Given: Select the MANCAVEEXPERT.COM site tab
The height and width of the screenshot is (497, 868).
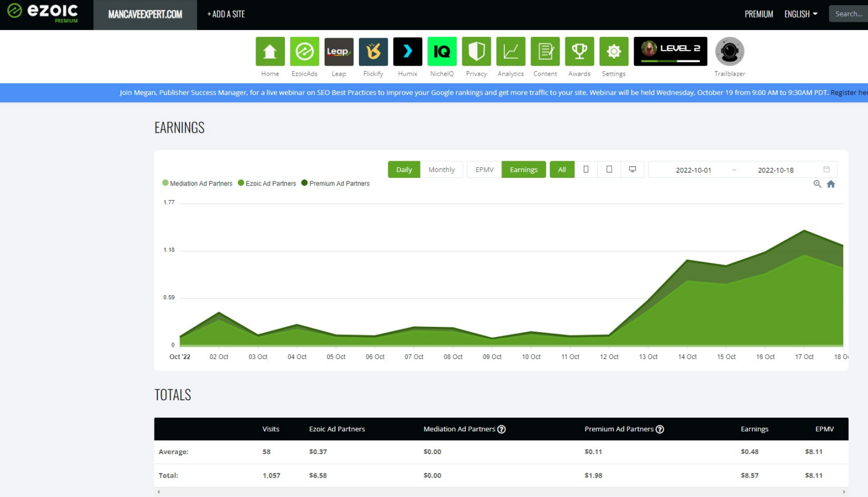Looking at the screenshot, I should point(145,14).
